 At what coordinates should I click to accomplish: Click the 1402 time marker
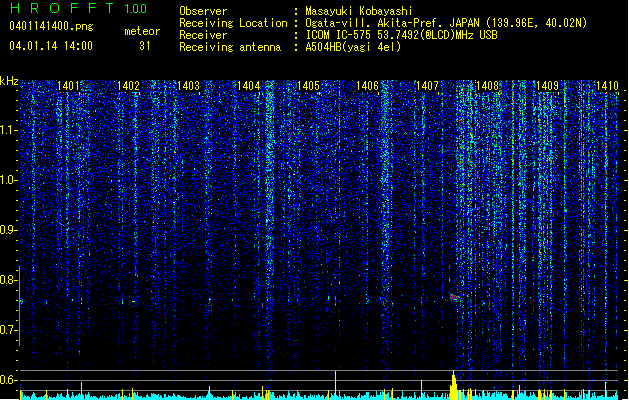(128, 85)
